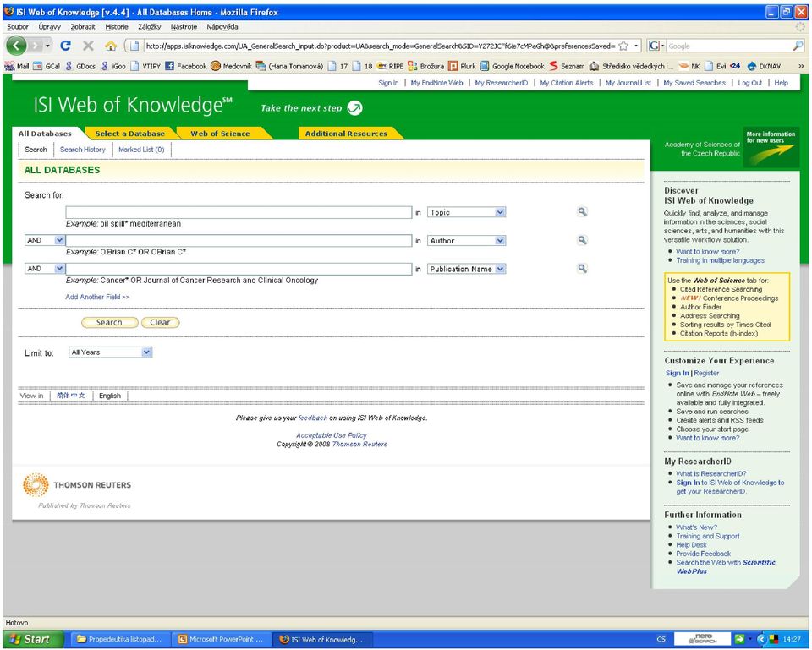Open the Search History subtab
The width and height of the screenshot is (812, 650).
point(82,150)
